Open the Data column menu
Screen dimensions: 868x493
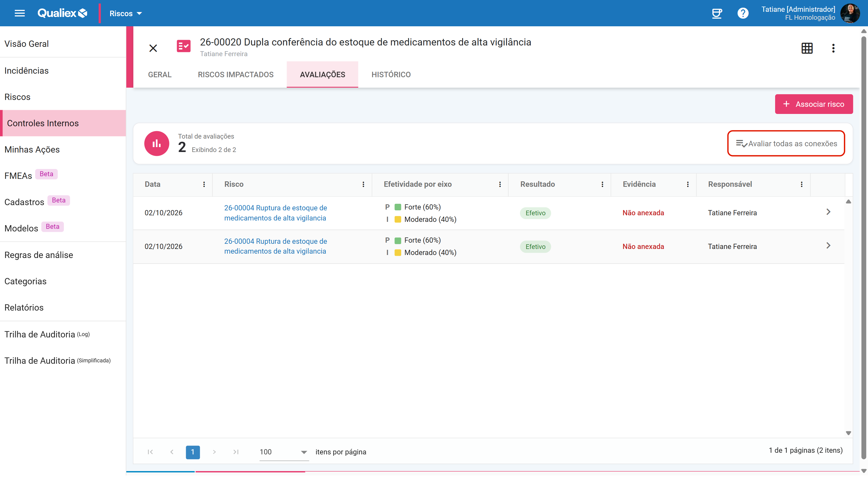[204, 184]
